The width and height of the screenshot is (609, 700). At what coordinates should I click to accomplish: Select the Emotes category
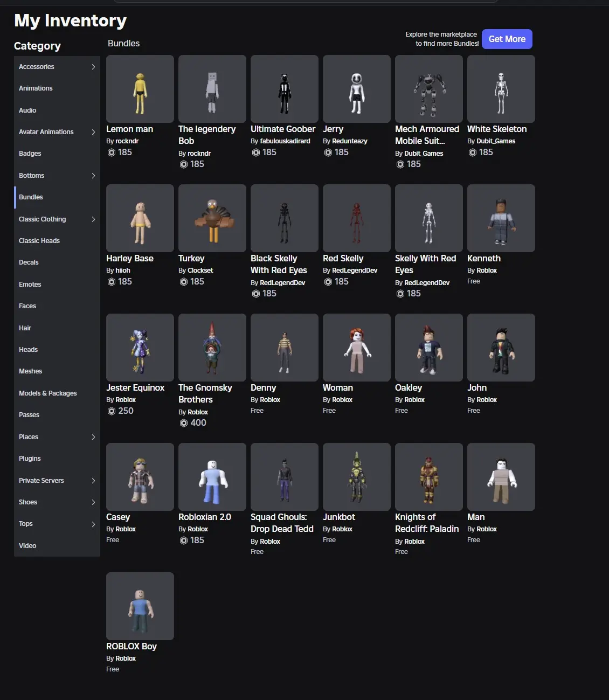(57, 285)
